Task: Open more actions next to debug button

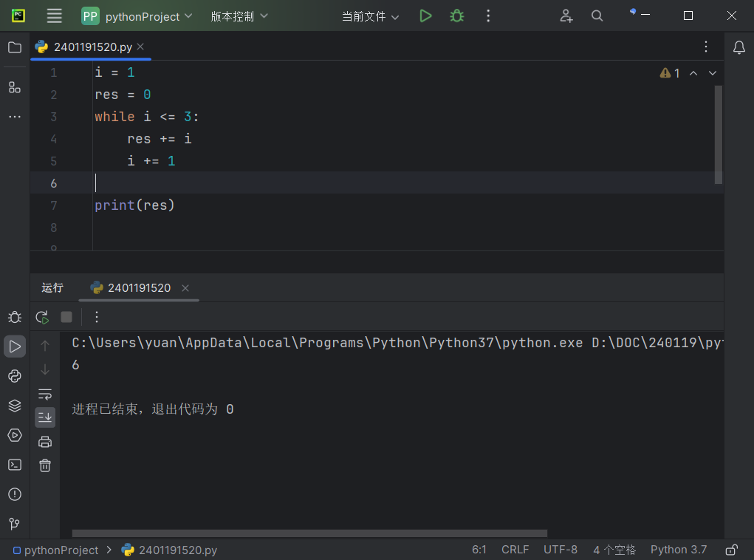Action: click(488, 16)
